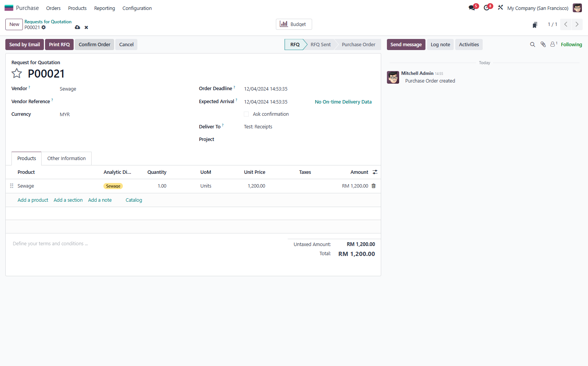Show followers list icon
588x366 pixels.
(x=554, y=44)
